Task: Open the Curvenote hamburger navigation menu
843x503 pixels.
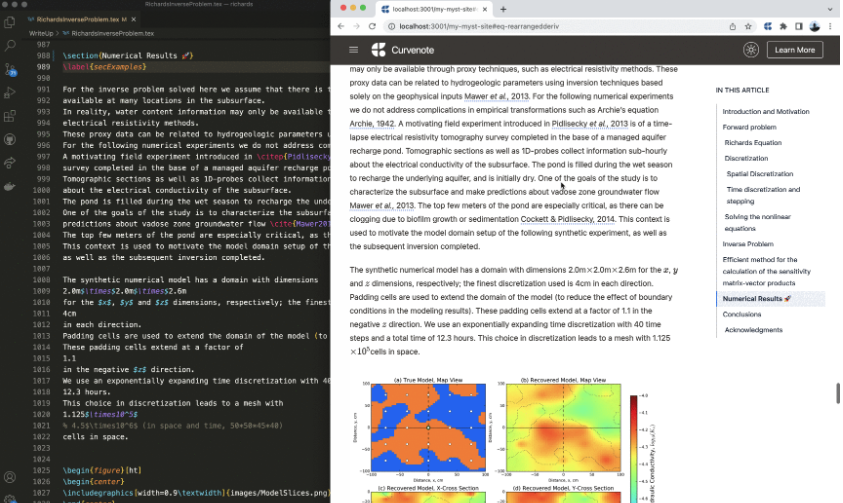Action: [x=353, y=50]
